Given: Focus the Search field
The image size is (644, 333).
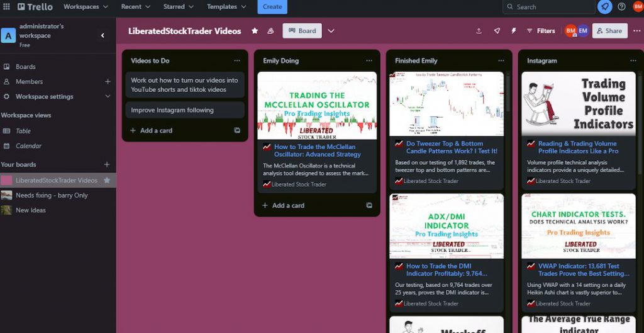Looking at the screenshot, I should 548,6.
